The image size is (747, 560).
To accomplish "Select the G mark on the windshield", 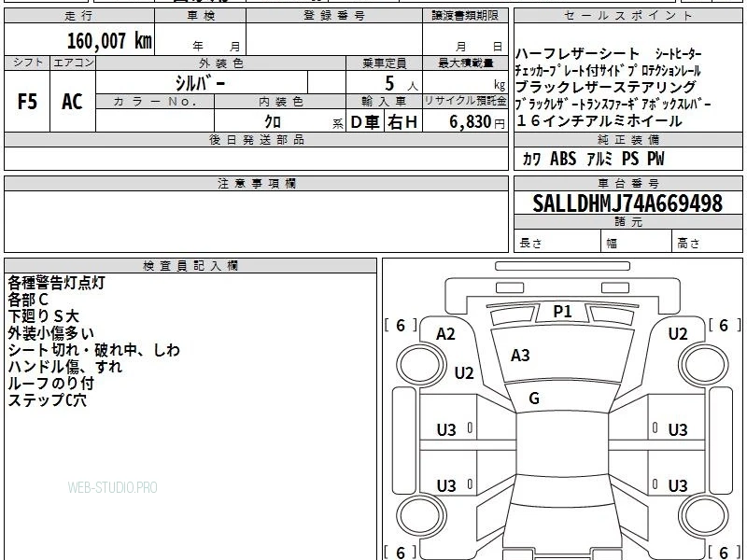I will pos(534,399).
